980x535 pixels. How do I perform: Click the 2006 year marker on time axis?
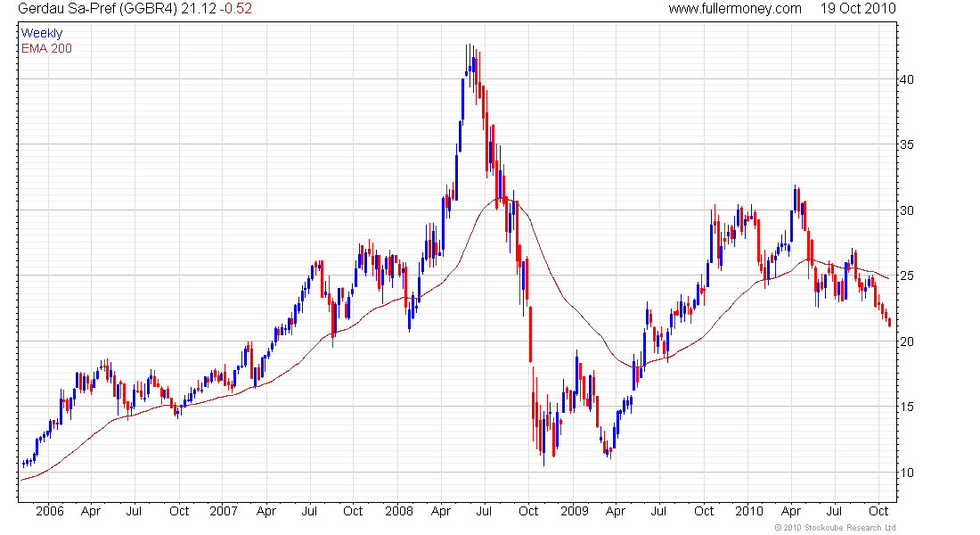coord(49,511)
